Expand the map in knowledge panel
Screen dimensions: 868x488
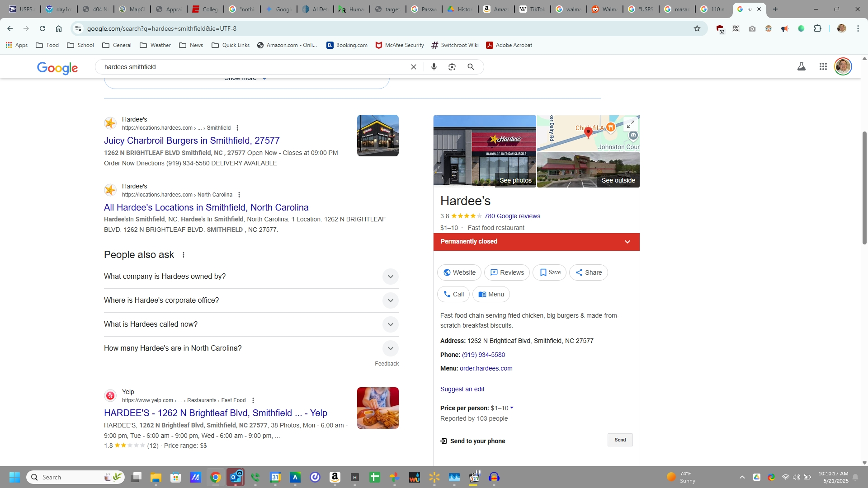click(630, 124)
